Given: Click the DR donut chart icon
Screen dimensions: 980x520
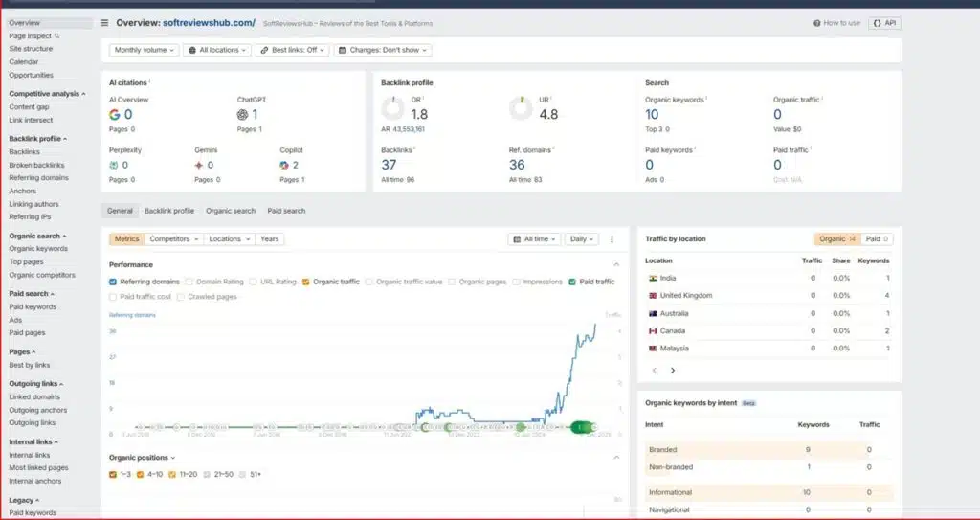Looking at the screenshot, I should tap(393, 108).
